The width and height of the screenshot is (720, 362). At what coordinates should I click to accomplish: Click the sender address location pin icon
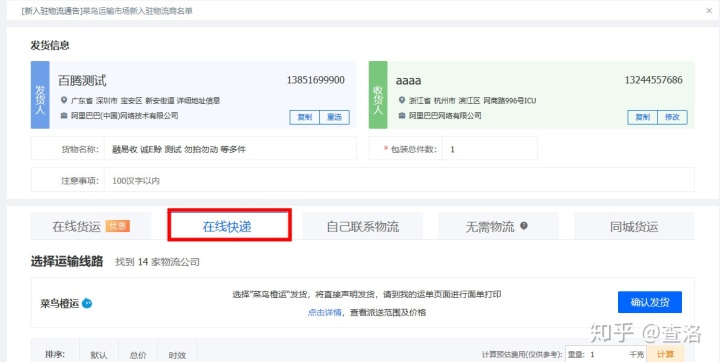click(64, 100)
